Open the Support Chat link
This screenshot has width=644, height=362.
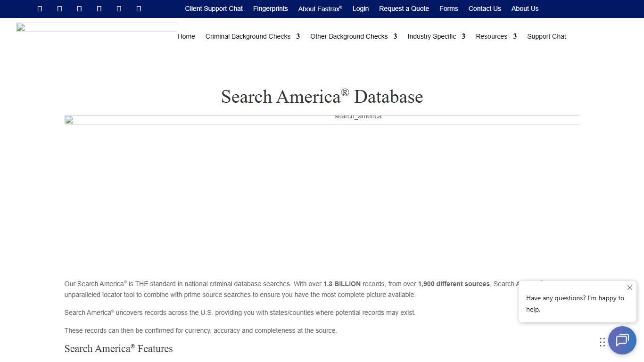[546, 36]
